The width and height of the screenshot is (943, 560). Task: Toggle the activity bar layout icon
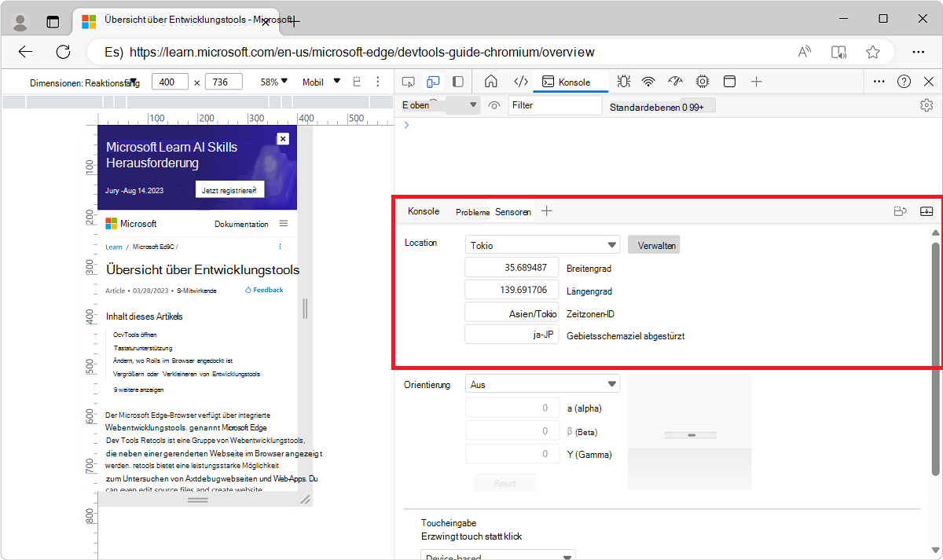[x=458, y=81]
